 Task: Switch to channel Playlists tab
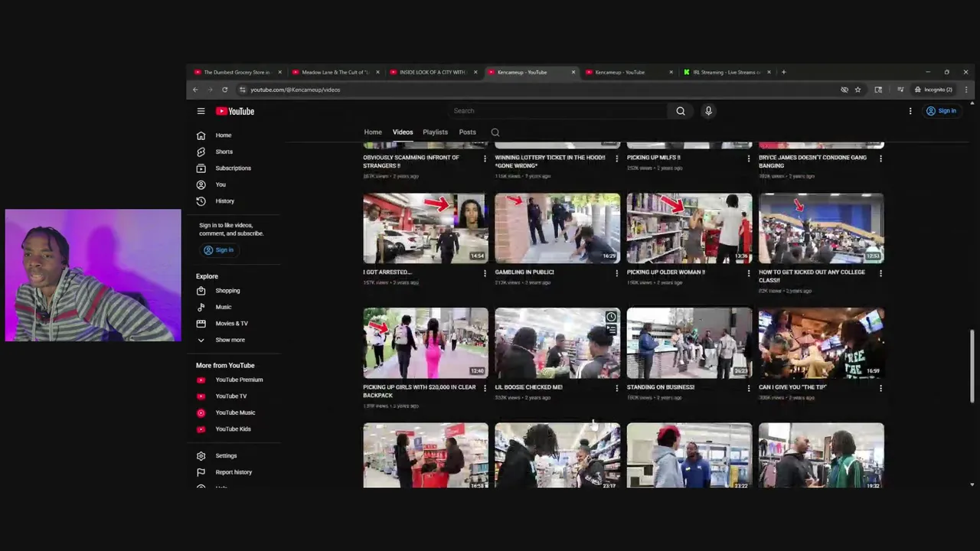pyautogui.click(x=435, y=132)
